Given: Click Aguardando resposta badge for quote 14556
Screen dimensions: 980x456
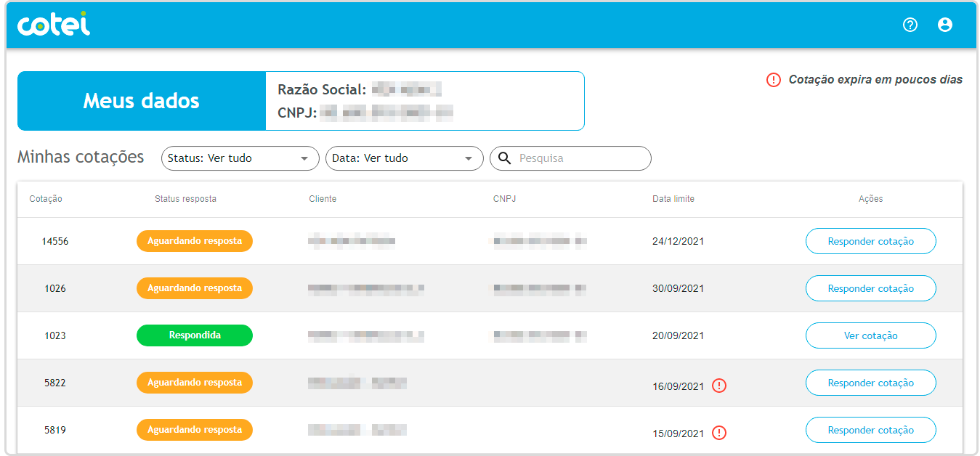Looking at the screenshot, I should pos(194,241).
